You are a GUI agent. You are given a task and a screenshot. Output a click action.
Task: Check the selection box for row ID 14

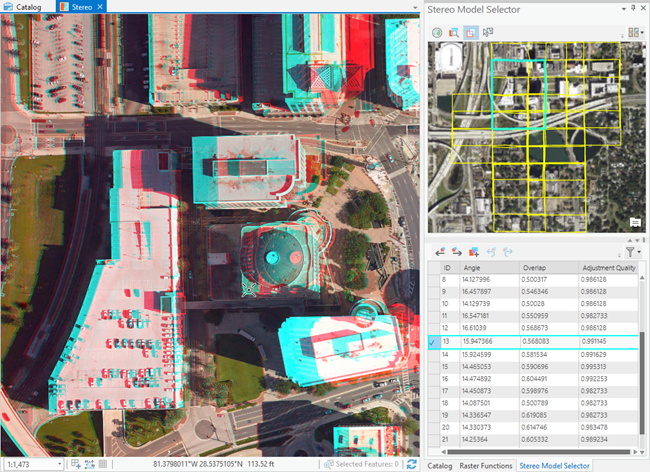coord(434,355)
